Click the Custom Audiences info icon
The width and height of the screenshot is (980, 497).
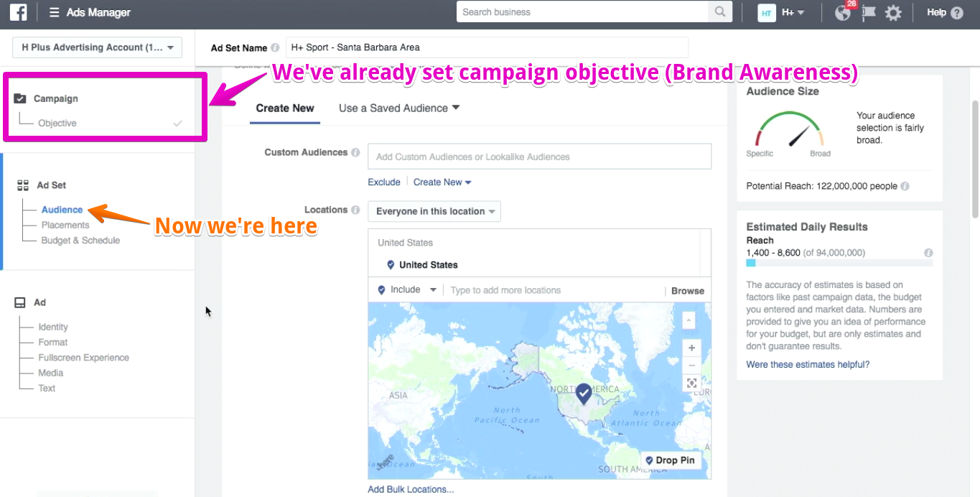point(355,152)
